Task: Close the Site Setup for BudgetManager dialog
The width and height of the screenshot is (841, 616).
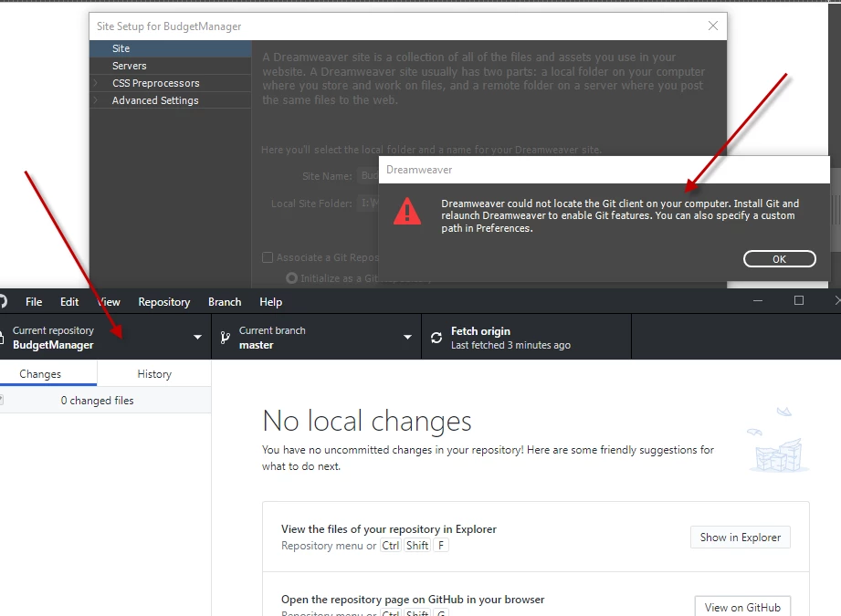Action: (713, 26)
